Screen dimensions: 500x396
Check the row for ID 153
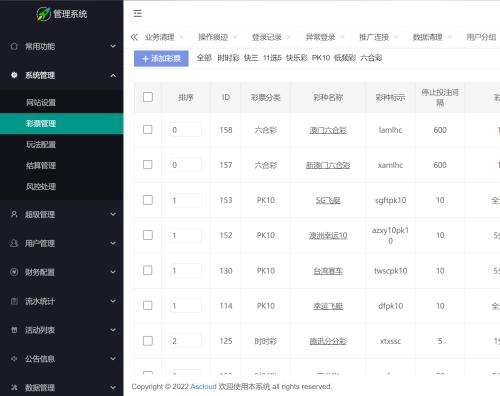[148, 200]
